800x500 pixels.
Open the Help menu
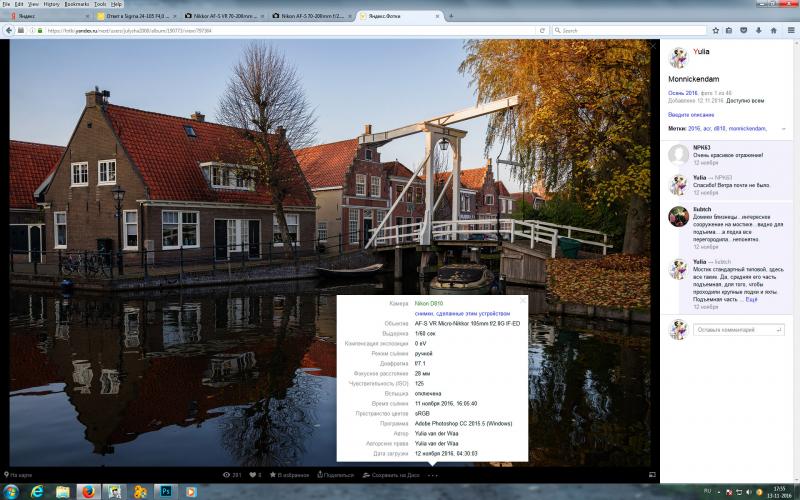(x=117, y=4)
